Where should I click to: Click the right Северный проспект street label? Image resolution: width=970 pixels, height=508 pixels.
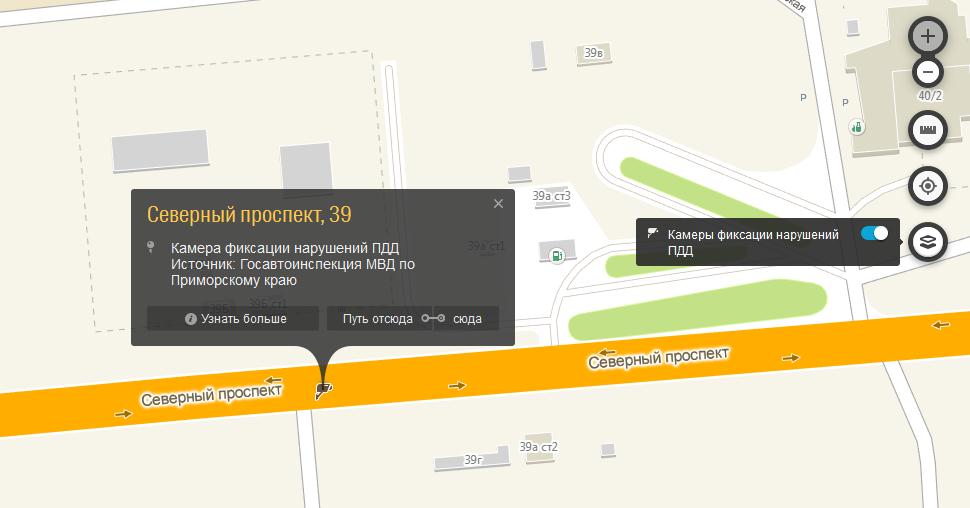(658, 358)
